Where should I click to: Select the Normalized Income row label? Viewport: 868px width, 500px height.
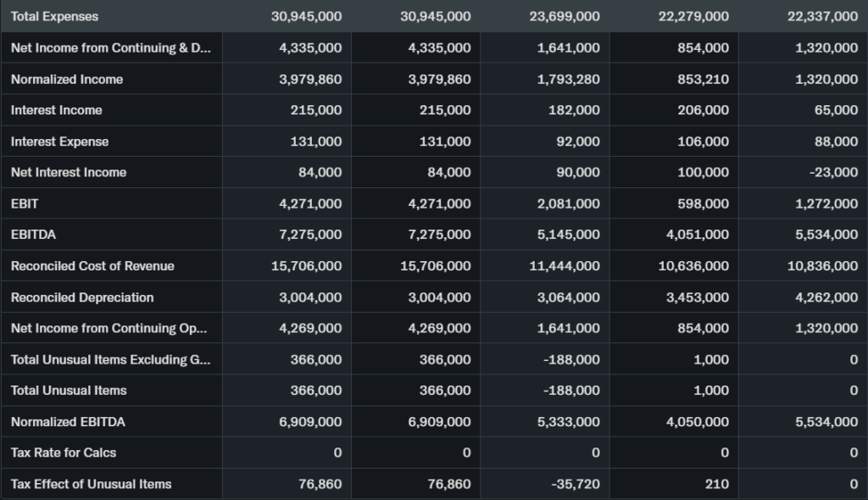[67, 79]
